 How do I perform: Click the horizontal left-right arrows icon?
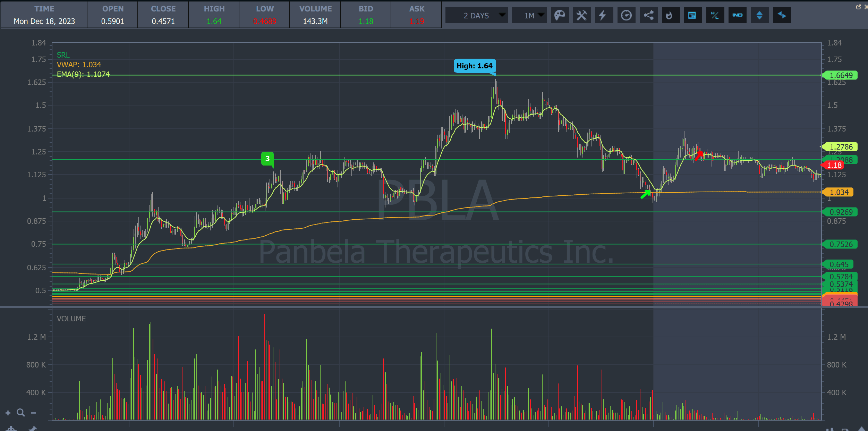point(781,15)
